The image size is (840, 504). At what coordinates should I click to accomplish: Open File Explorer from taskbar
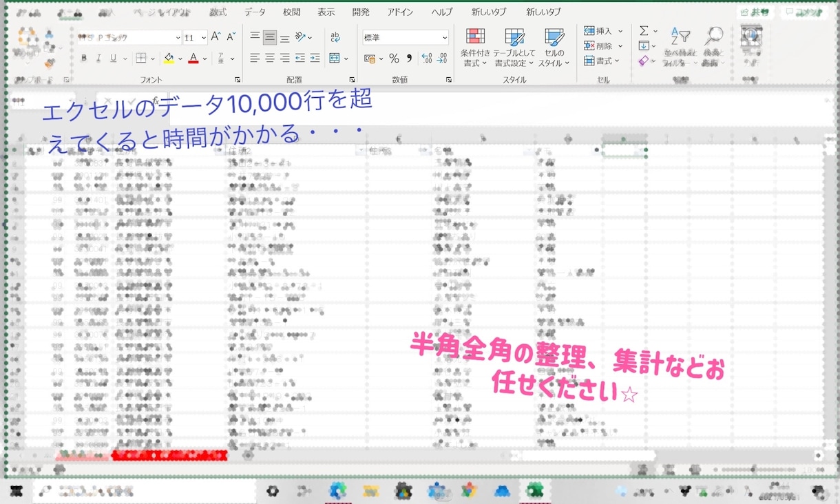click(371, 491)
